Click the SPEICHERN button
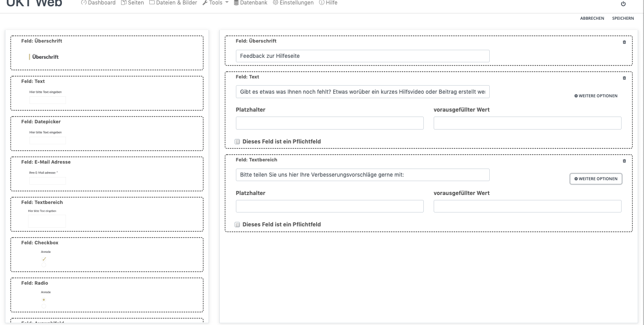Screen dimensions: 644x325 click(623, 18)
